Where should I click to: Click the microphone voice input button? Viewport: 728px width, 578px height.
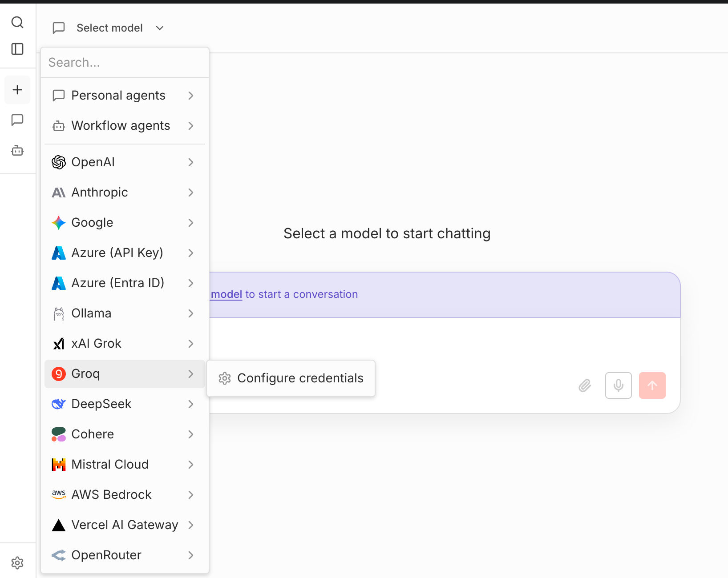(x=619, y=385)
